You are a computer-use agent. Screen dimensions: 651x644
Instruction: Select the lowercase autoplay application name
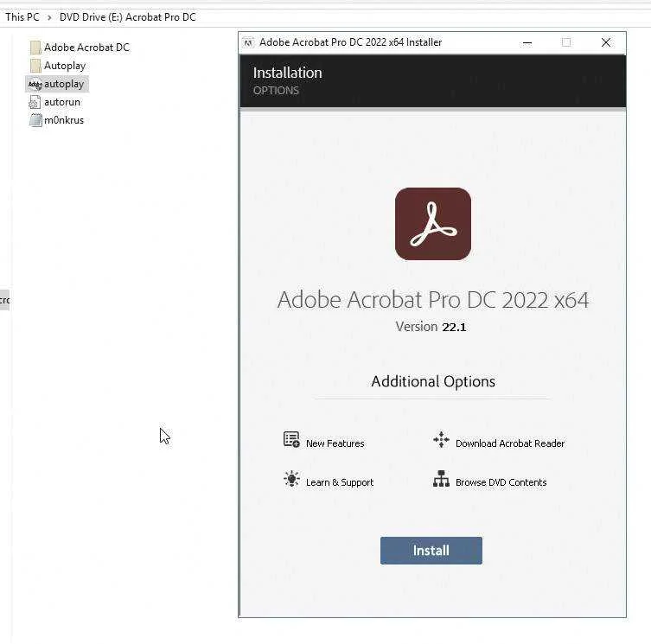click(x=64, y=84)
